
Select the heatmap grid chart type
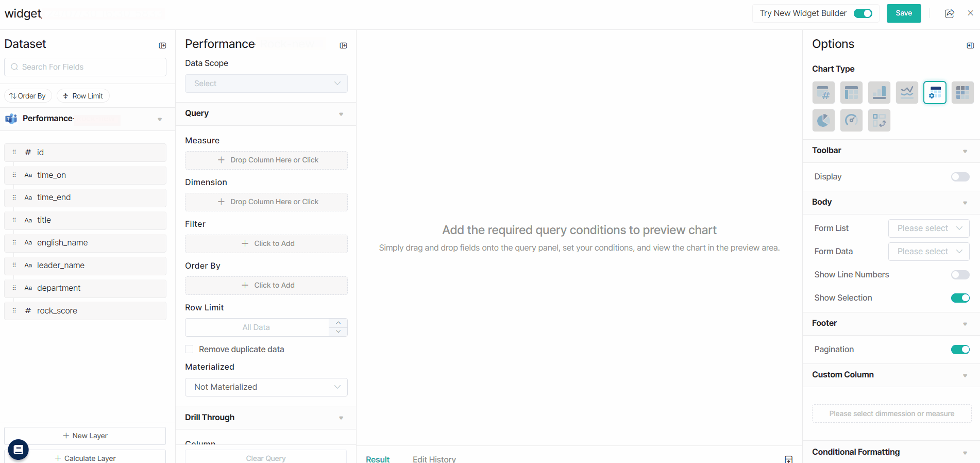pos(962,93)
